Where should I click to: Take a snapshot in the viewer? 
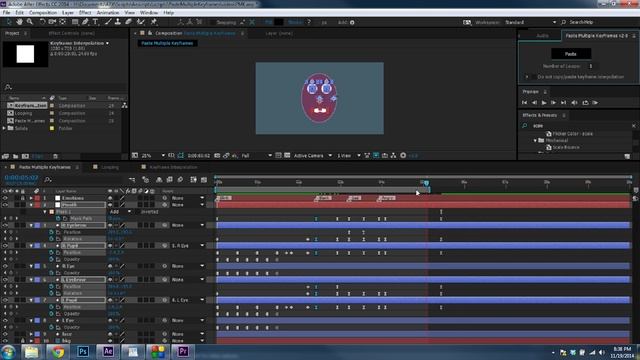(x=217, y=156)
